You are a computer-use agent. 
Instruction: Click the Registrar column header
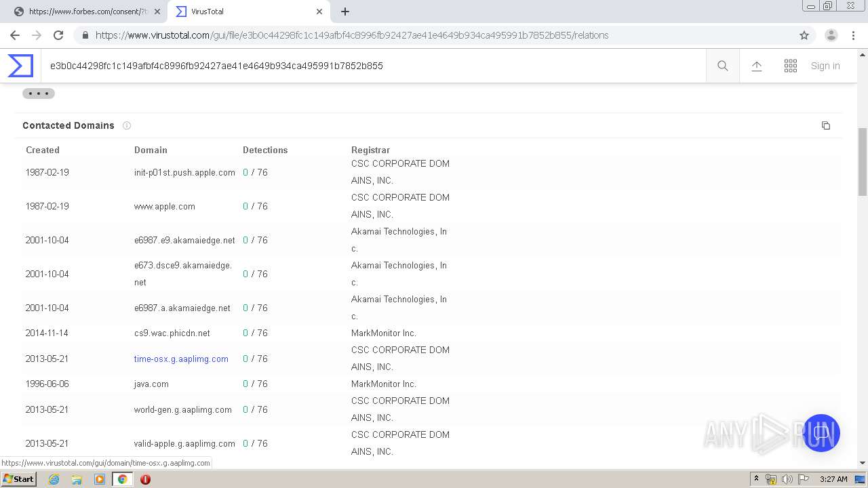370,150
